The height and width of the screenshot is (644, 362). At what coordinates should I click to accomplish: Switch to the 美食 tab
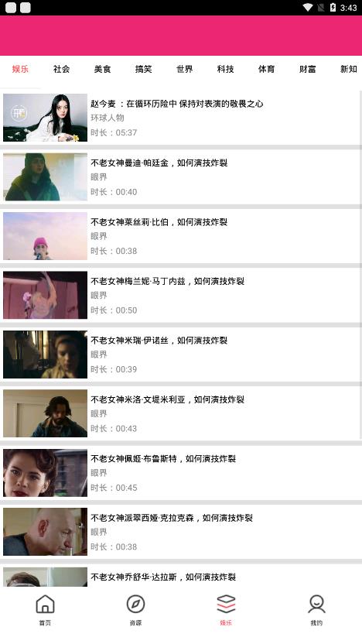pyautogui.click(x=102, y=69)
